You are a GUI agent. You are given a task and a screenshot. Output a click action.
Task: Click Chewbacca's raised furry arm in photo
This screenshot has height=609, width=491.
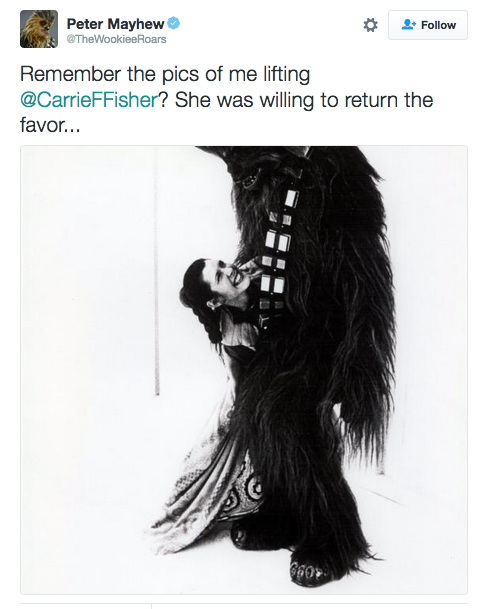click(365, 311)
